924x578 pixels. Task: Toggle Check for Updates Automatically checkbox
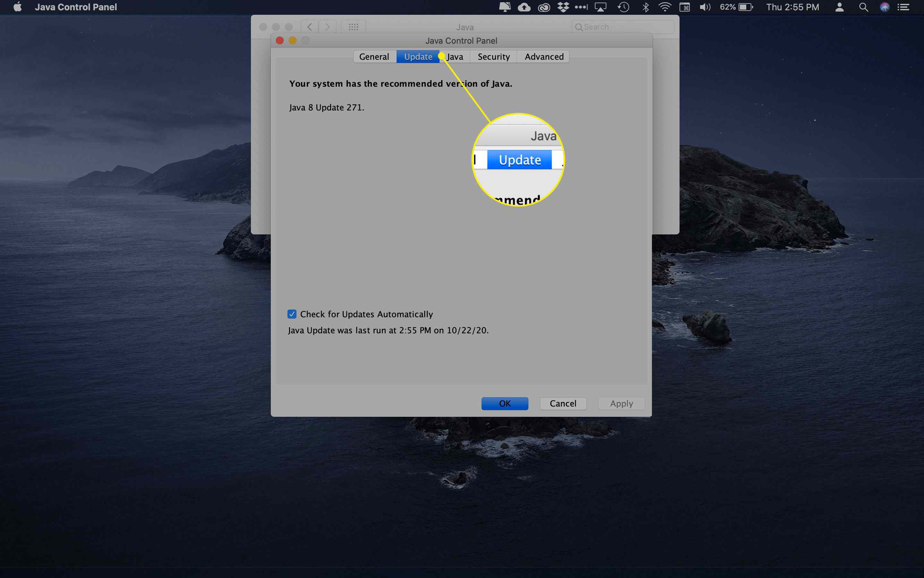[x=292, y=314]
